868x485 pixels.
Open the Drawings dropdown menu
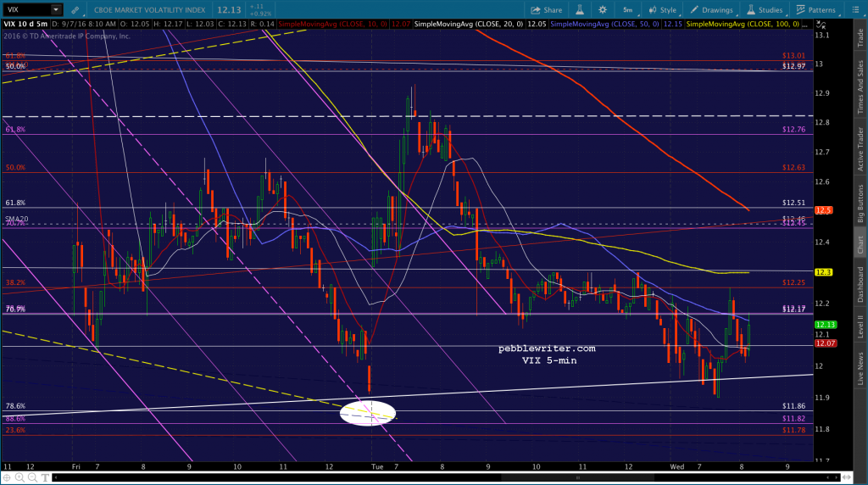pos(711,10)
